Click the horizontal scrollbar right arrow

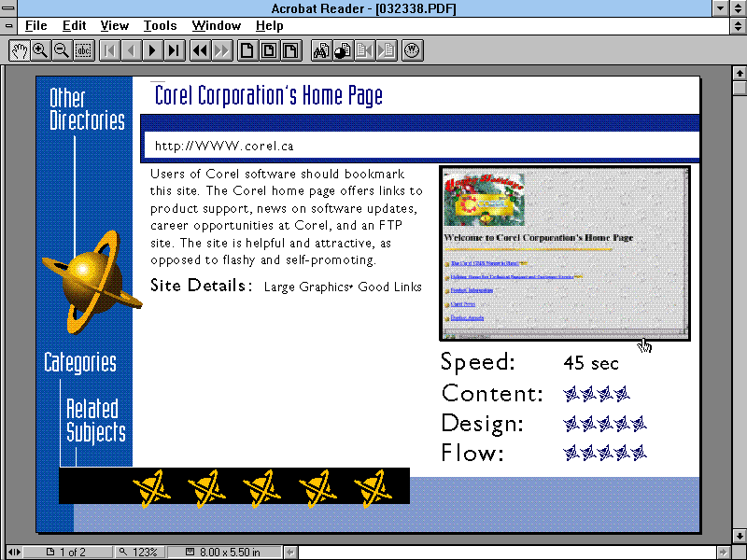point(724,553)
